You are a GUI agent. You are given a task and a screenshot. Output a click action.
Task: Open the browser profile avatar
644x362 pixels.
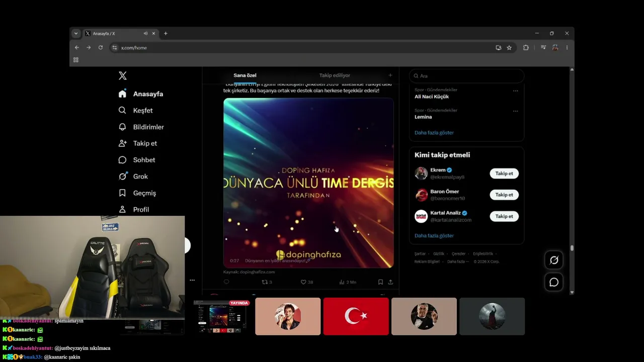point(555,48)
